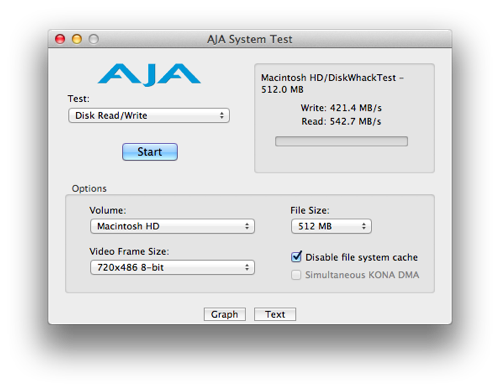Open the Test dropdown showing Disk Read/Write
Image resolution: width=500 pixels, height=391 pixels.
(149, 116)
